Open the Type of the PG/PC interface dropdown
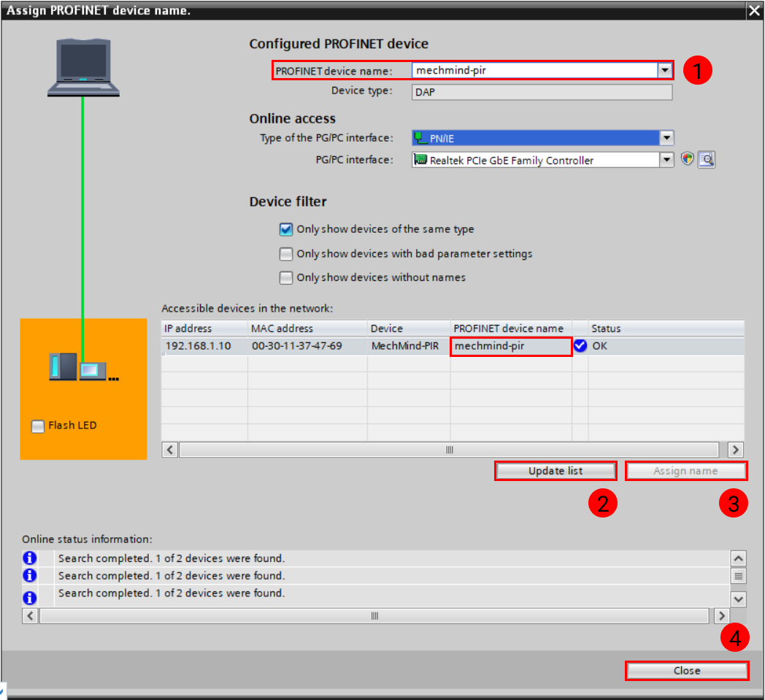Screen dimensions: 765x700 coord(666,138)
